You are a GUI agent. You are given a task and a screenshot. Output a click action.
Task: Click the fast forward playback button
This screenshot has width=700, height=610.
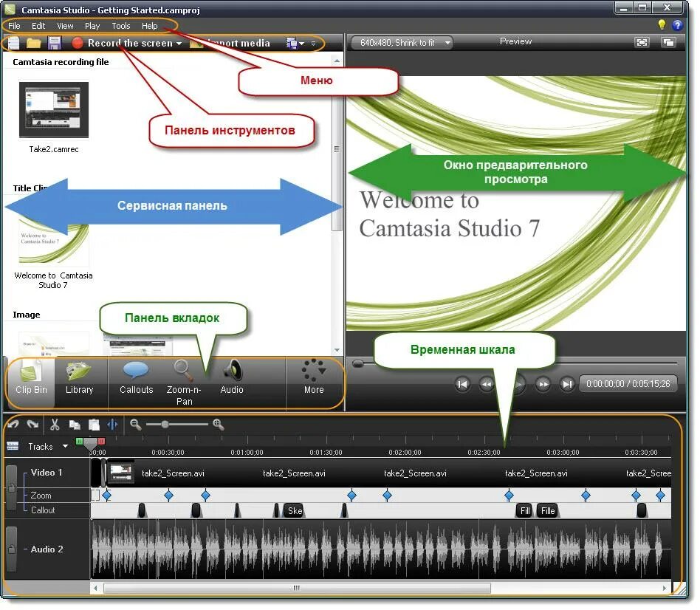pyautogui.click(x=543, y=384)
